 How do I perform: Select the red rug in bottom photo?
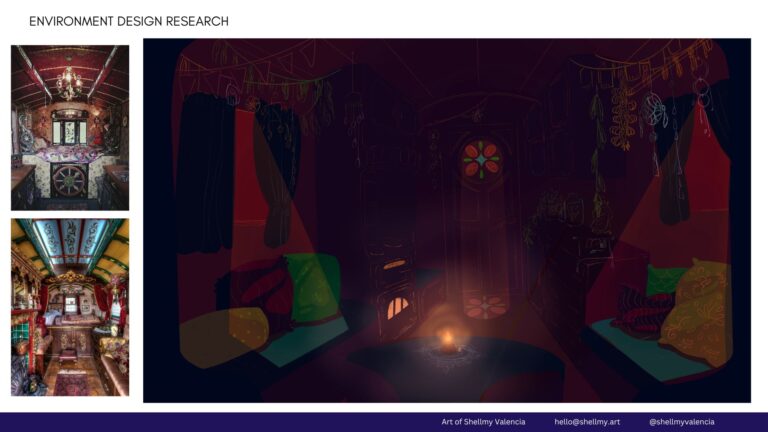[72, 382]
